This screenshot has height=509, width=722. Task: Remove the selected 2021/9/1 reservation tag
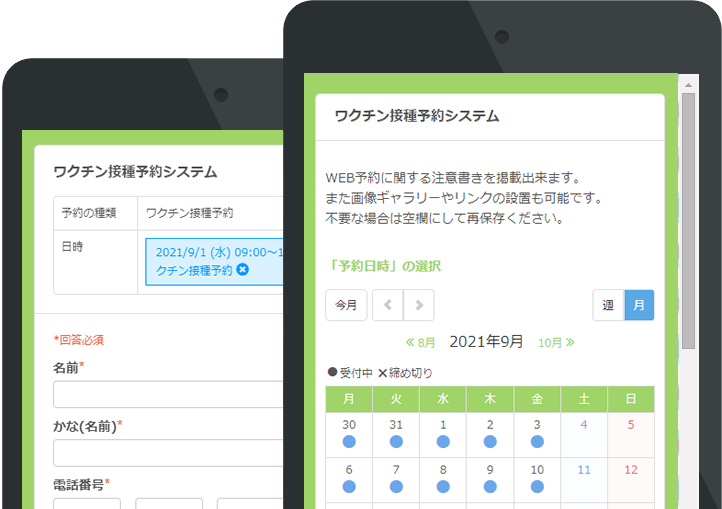[242, 270]
